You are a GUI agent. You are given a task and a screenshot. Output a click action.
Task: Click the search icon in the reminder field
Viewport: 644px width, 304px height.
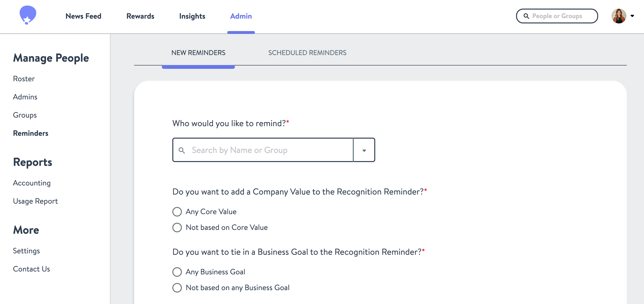pyautogui.click(x=182, y=150)
